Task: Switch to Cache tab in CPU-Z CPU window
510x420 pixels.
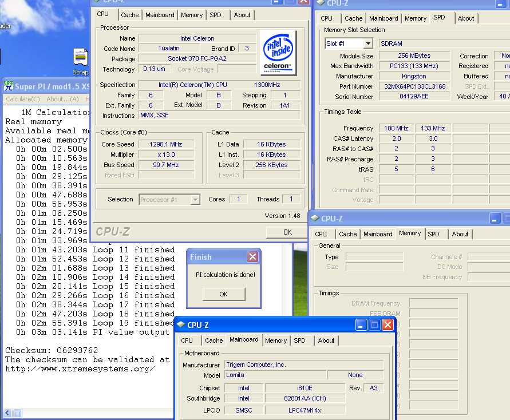Action: click(129, 15)
